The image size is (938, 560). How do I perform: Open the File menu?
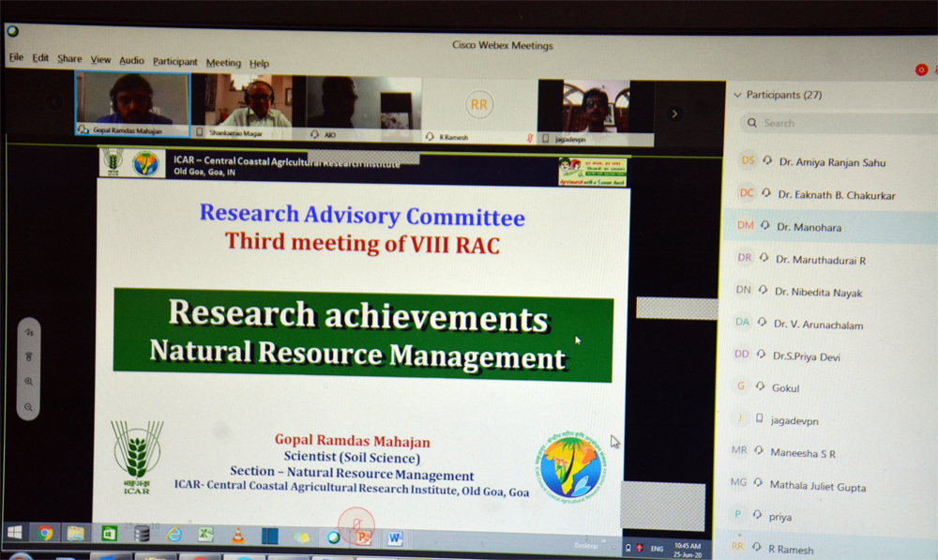point(16,57)
